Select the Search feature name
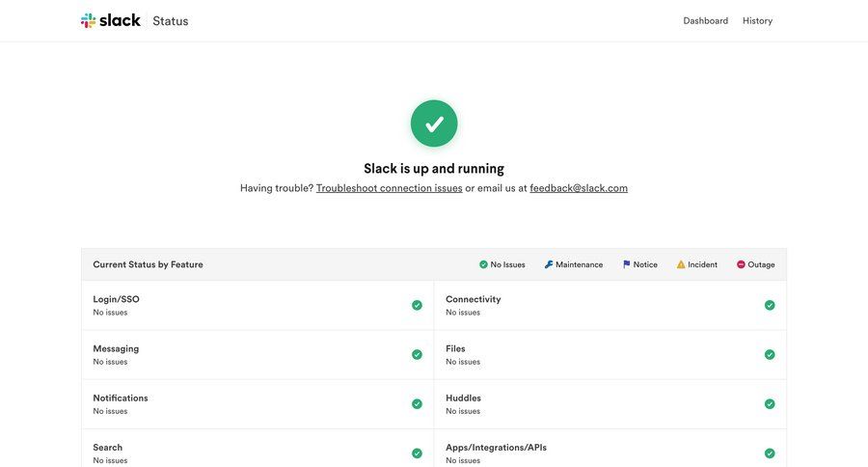The image size is (868, 467). (x=107, y=447)
